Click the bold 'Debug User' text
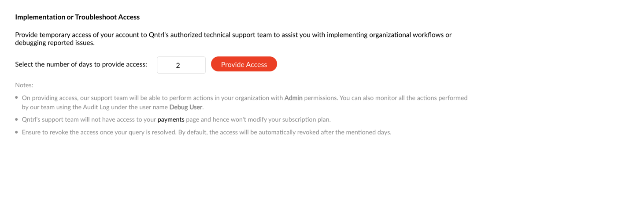The width and height of the screenshot is (644, 197). [186, 107]
